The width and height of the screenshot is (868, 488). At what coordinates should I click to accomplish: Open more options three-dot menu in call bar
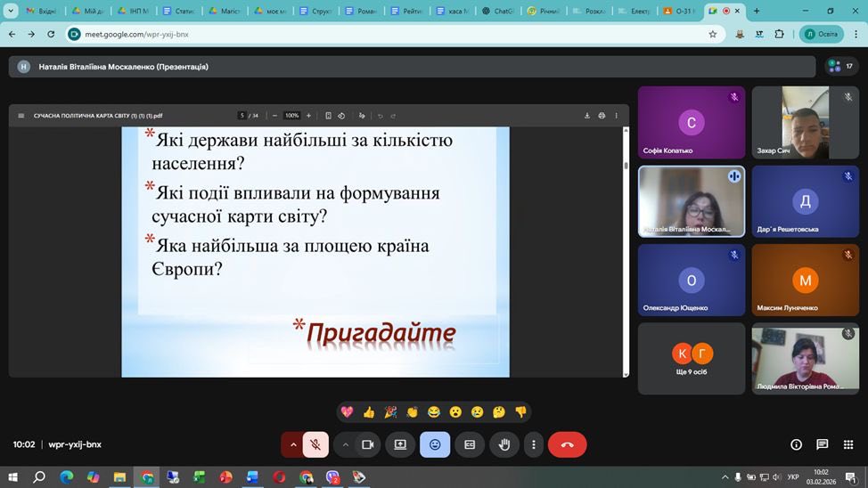[534, 444]
